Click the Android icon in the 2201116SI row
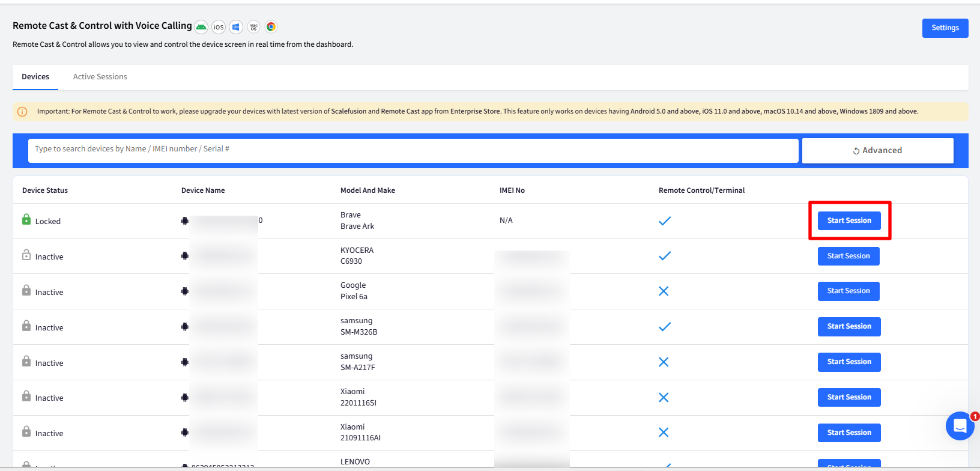Viewport: 980px width, 471px height. (x=185, y=397)
